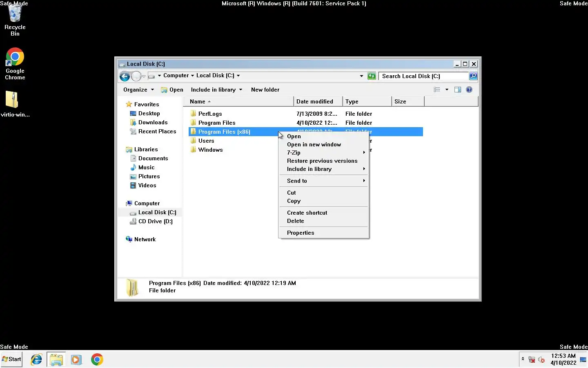Open Recycle Bin desktop icon
Image resolution: width=588 pixels, height=368 pixels.
pos(15,20)
